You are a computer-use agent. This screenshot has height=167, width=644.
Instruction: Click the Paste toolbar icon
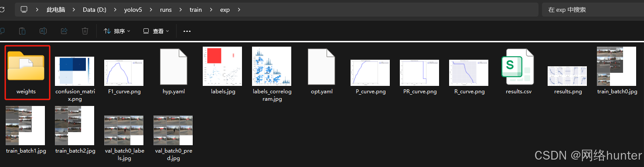click(x=22, y=31)
